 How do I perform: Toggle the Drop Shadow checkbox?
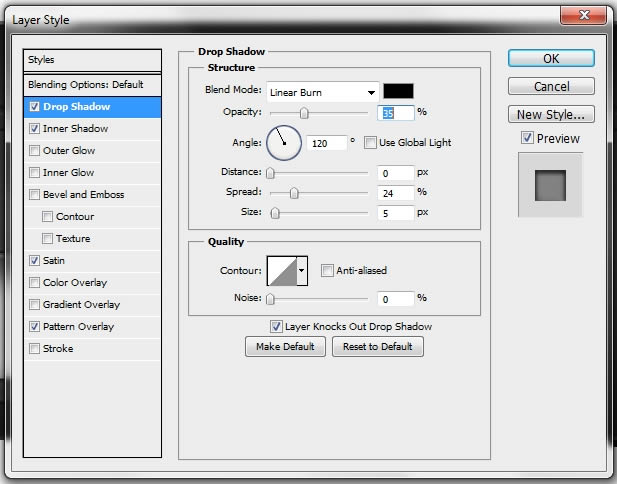click(x=34, y=107)
